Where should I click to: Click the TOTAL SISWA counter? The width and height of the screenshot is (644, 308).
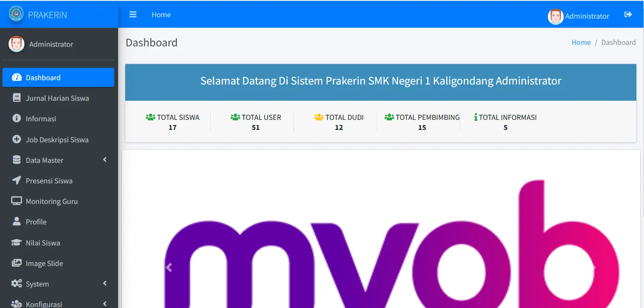[173, 122]
